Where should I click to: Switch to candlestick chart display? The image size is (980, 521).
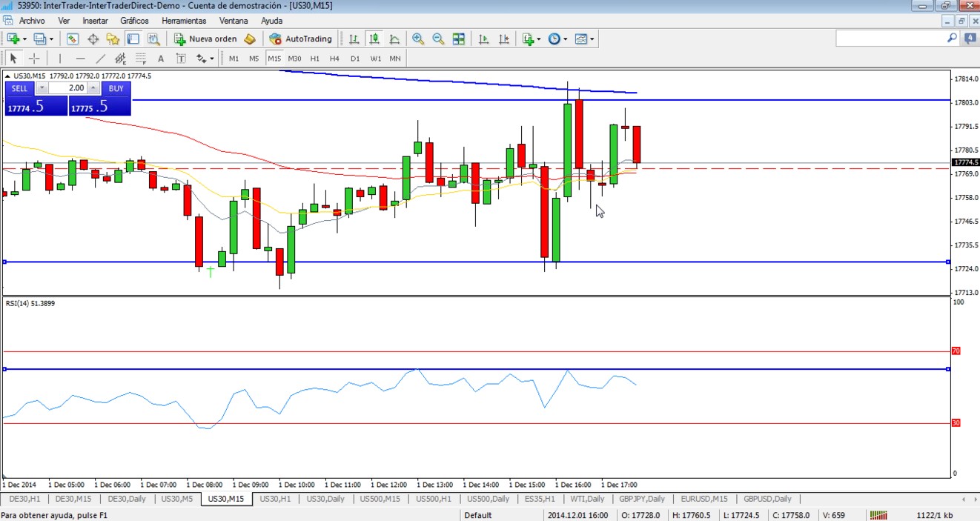tap(374, 39)
